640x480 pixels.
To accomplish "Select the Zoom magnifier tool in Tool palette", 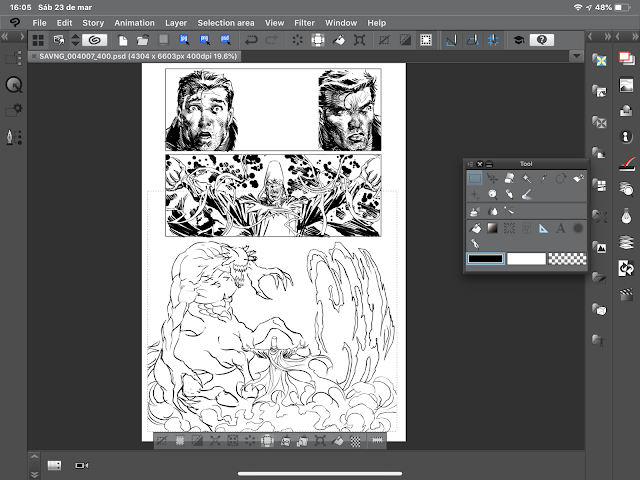I will click(x=492, y=195).
